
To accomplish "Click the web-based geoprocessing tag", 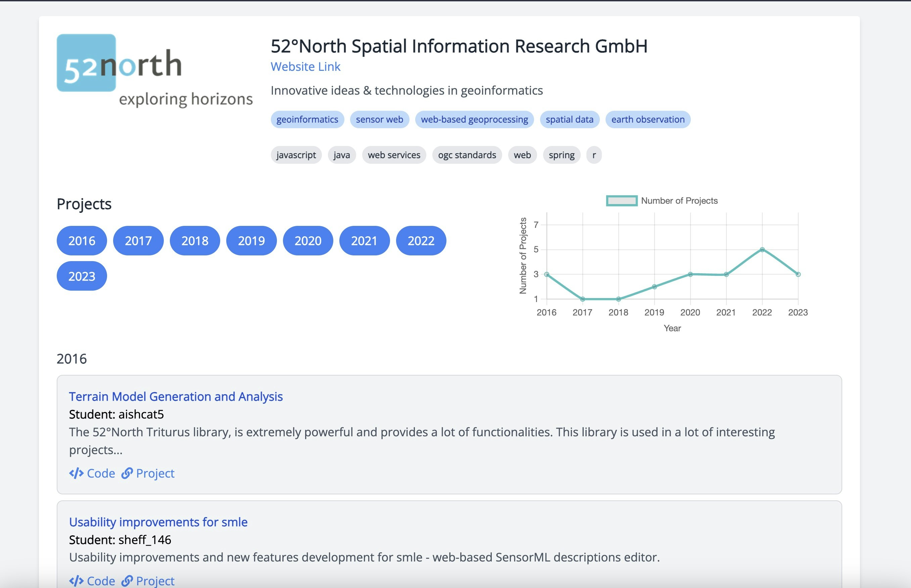I will [x=475, y=119].
